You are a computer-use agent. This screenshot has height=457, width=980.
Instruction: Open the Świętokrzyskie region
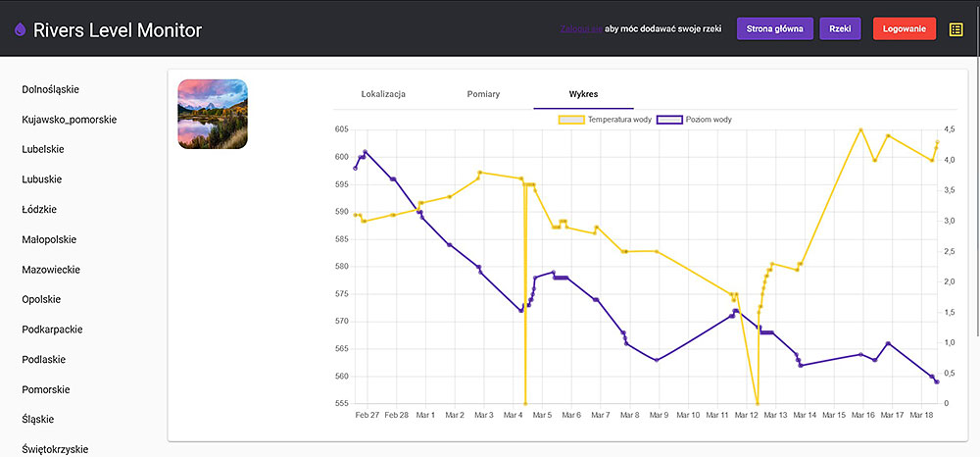(x=54, y=449)
